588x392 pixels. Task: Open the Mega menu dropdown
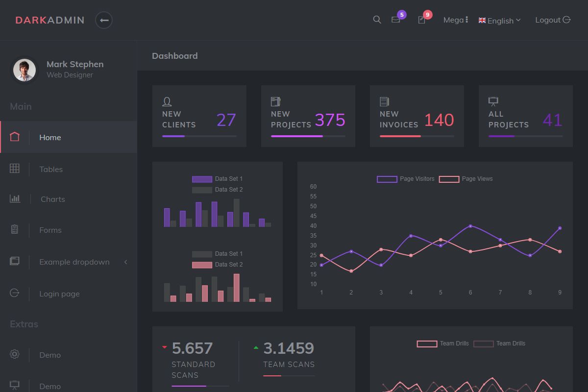pyautogui.click(x=456, y=20)
